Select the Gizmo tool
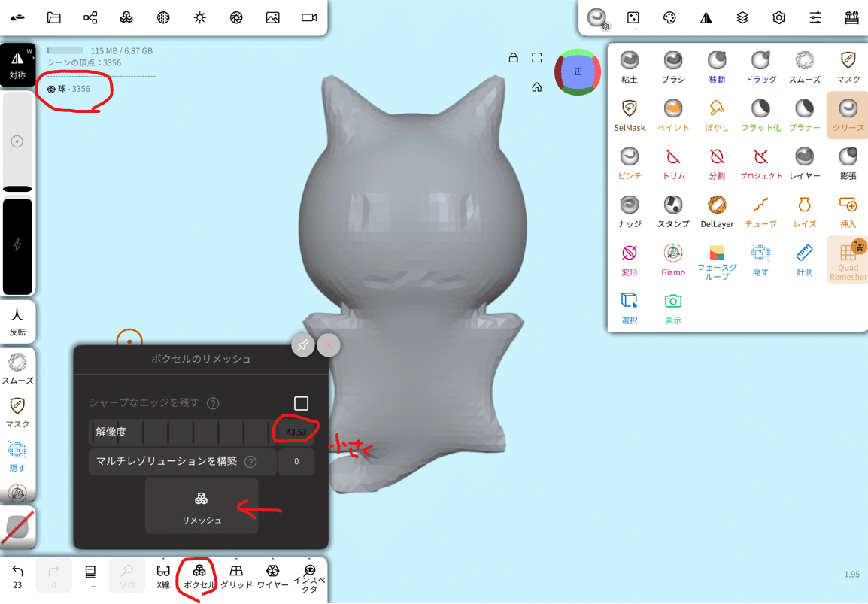 click(x=672, y=260)
